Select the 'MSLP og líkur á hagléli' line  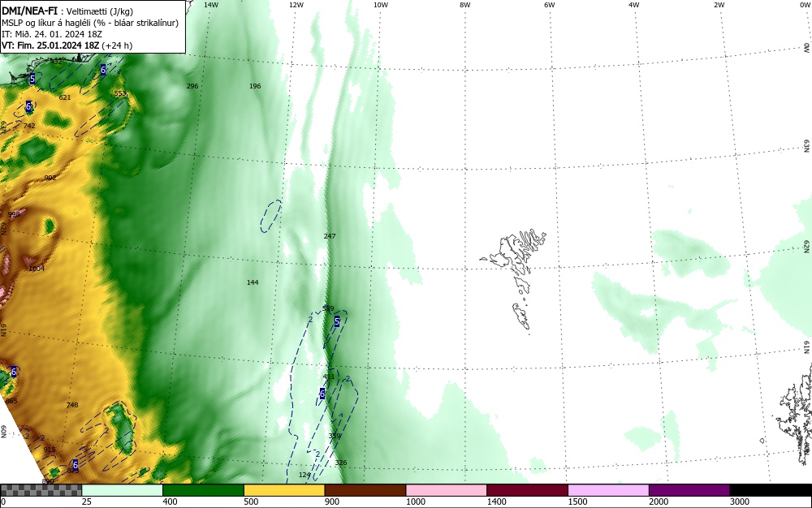point(89,23)
